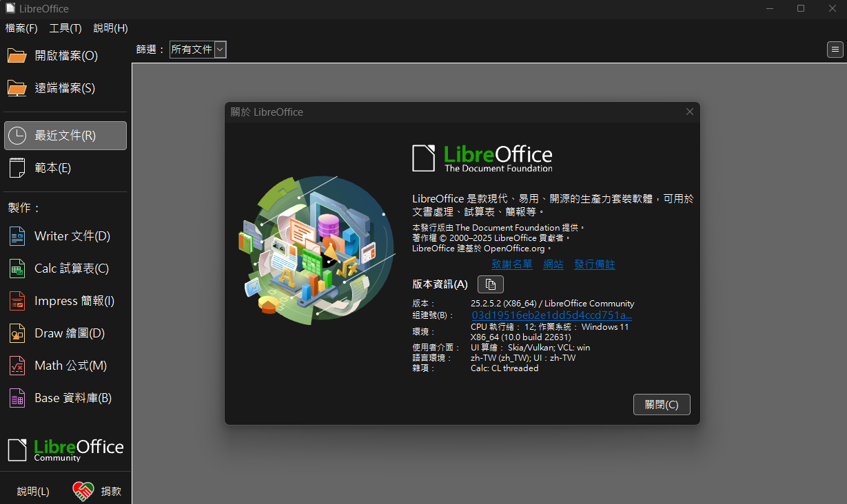Image resolution: width=847 pixels, height=504 pixels.
Task: Open the 說明(H) menu
Action: coord(110,28)
